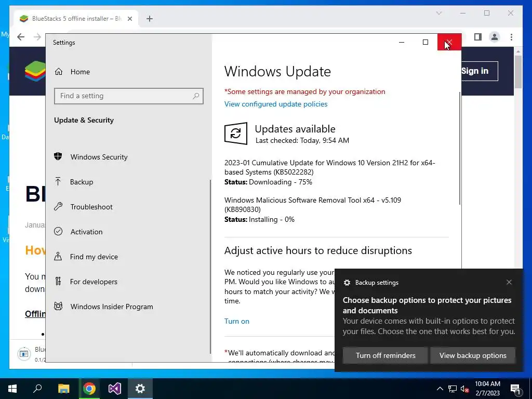The width and height of the screenshot is (532, 399).
Task: Click Adjust active hours to reduce disruptions heading
Action: (x=318, y=250)
